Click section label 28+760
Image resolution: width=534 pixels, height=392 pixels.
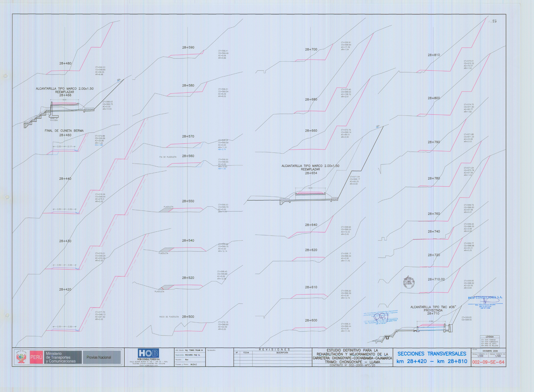pyautogui.click(x=434, y=214)
